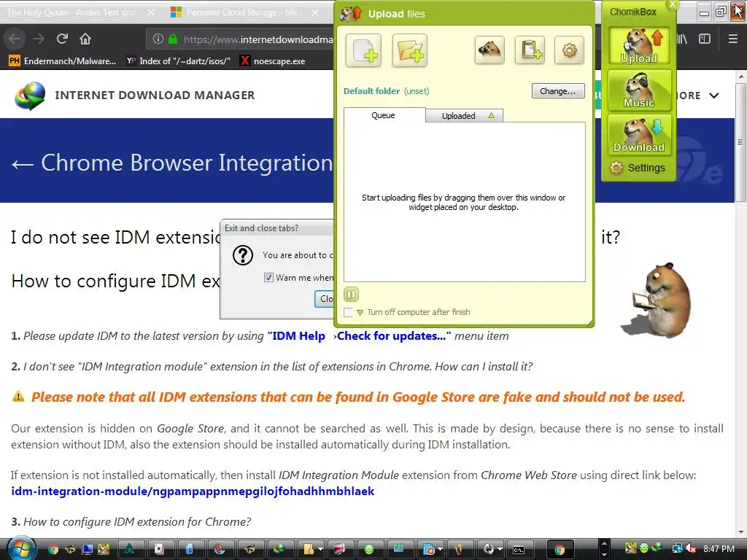Click the back arrow before Chrome Browser Integration

[23, 164]
